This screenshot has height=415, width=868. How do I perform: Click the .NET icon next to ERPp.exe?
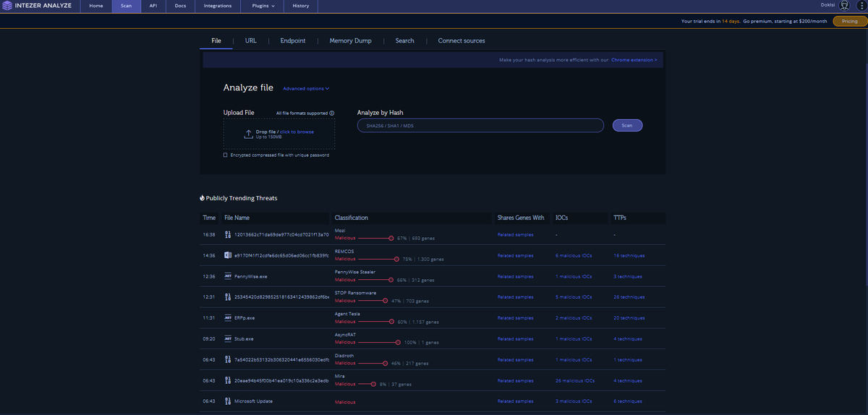pyautogui.click(x=228, y=317)
